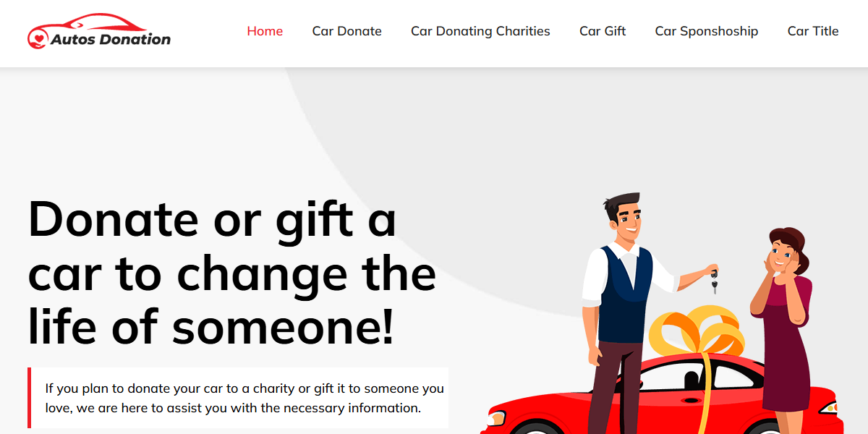Go to the Home menu item
Viewport: 868px width, 434px height.
click(265, 31)
